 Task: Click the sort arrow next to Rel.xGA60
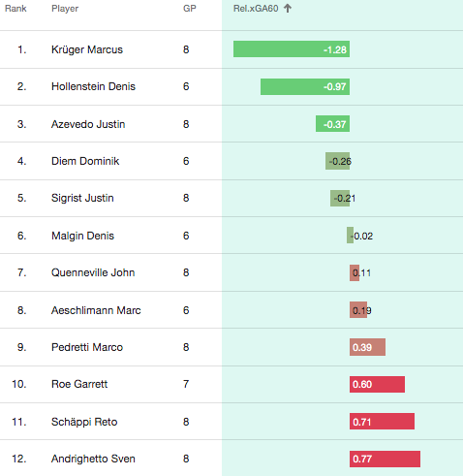[288, 9]
